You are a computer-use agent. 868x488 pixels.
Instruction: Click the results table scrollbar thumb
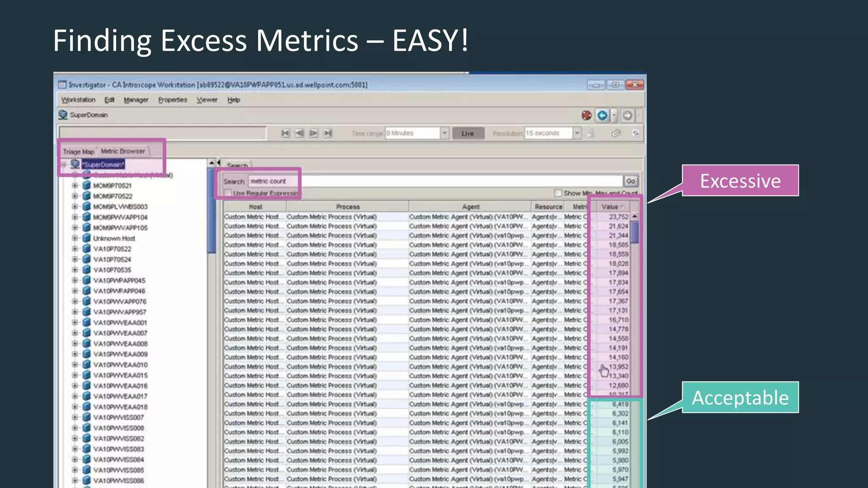(634, 233)
